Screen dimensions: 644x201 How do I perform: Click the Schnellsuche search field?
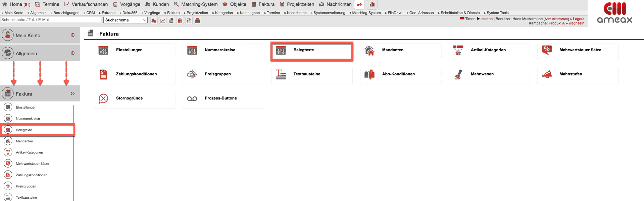50,20
